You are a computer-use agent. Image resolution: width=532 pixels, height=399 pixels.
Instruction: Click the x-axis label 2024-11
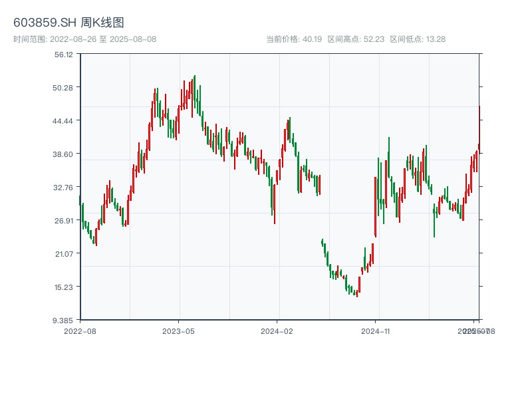point(376,331)
